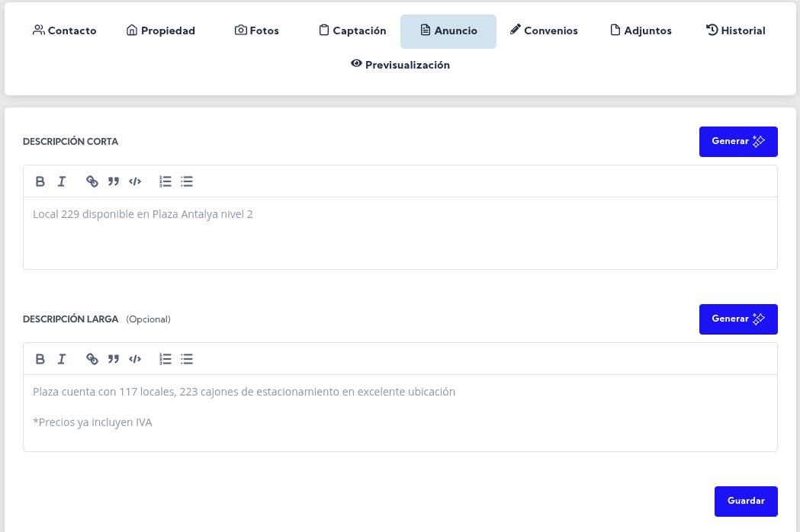Toggle italic in the short description editor
Viewport: 800px width, 532px height.
point(62,181)
